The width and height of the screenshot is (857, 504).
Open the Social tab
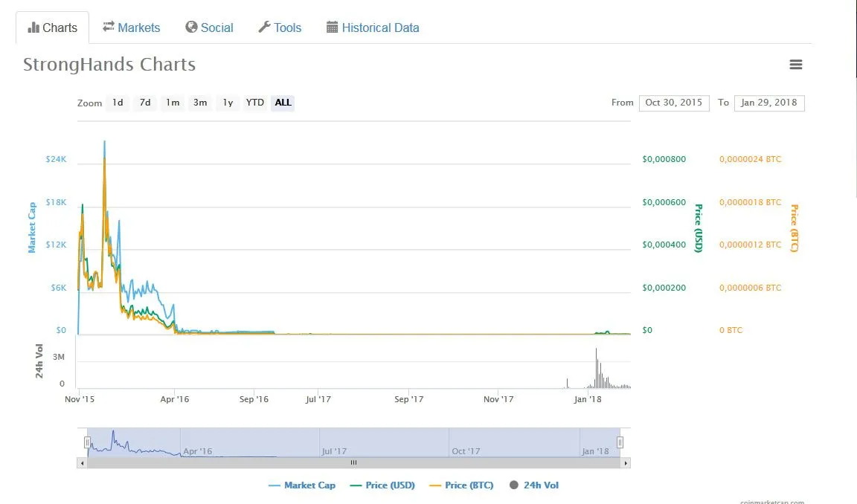coord(209,28)
